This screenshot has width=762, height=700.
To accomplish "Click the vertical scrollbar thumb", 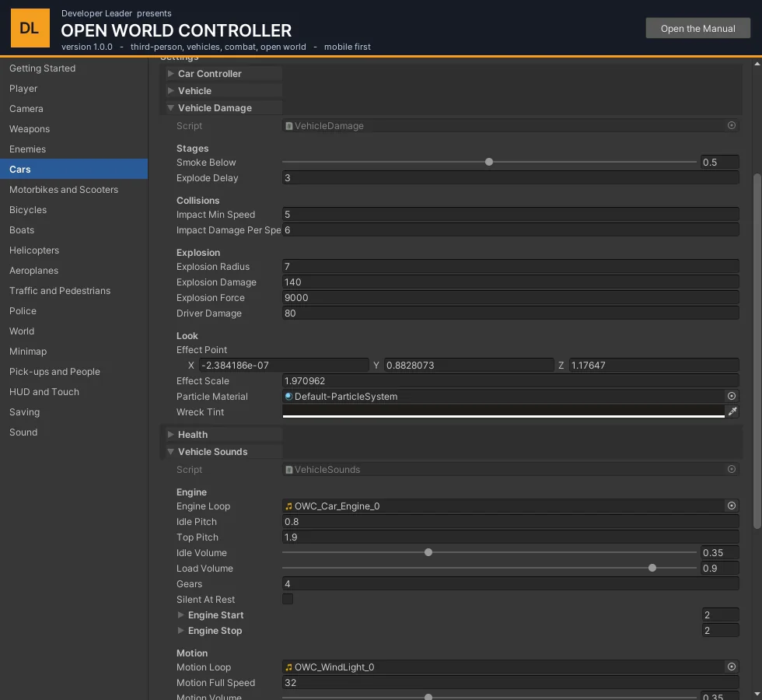I will coord(757,351).
